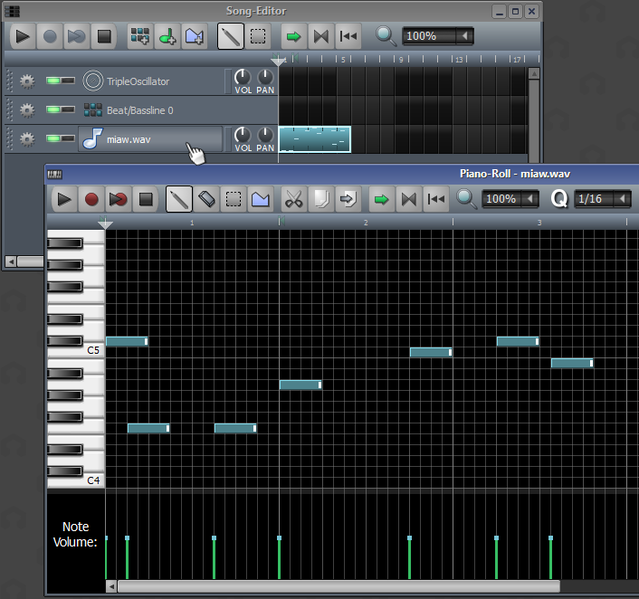The height and width of the screenshot is (599, 639).
Task: Click the Piano-Roll horizontal scrollbar thumb
Action: [339, 586]
